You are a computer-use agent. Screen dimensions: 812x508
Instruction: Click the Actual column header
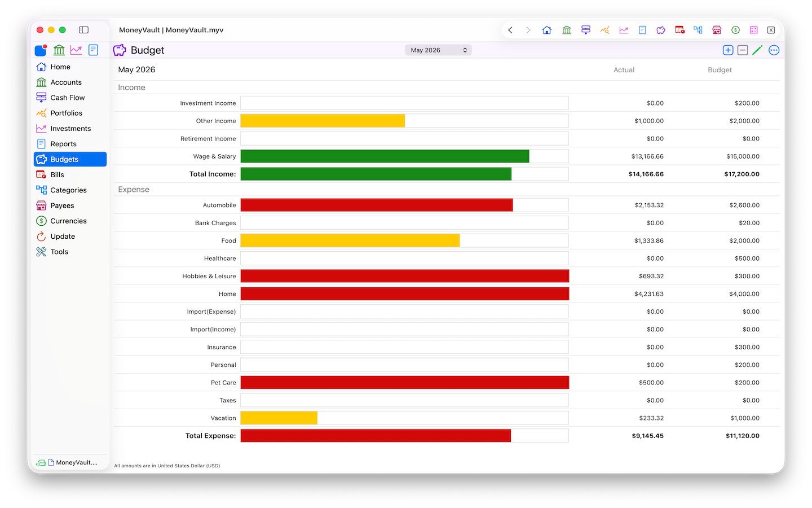[x=624, y=70]
